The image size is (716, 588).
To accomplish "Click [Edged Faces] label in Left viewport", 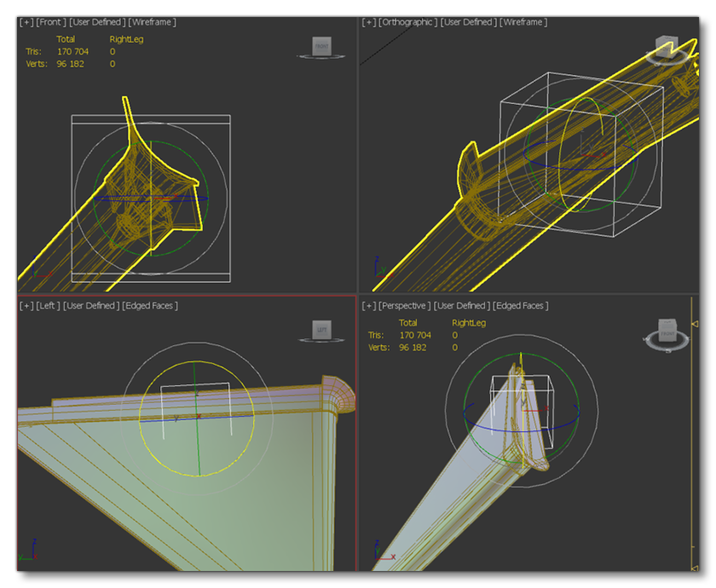I will point(150,305).
